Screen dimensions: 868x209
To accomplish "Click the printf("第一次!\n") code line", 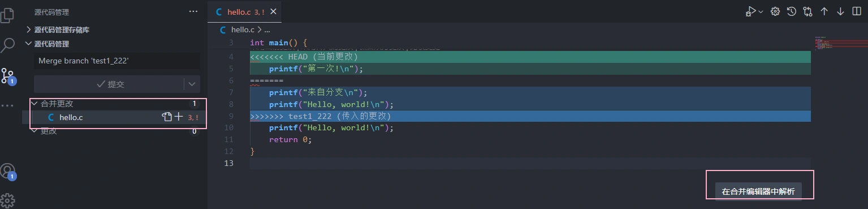I will (316, 69).
